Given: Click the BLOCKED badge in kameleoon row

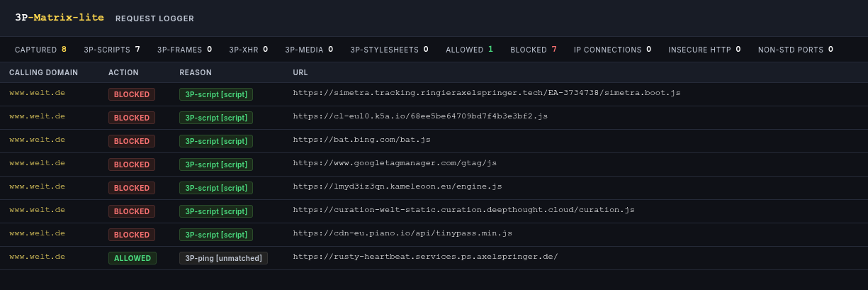Looking at the screenshot, I should pyautogui.click(x=132, y=188).
